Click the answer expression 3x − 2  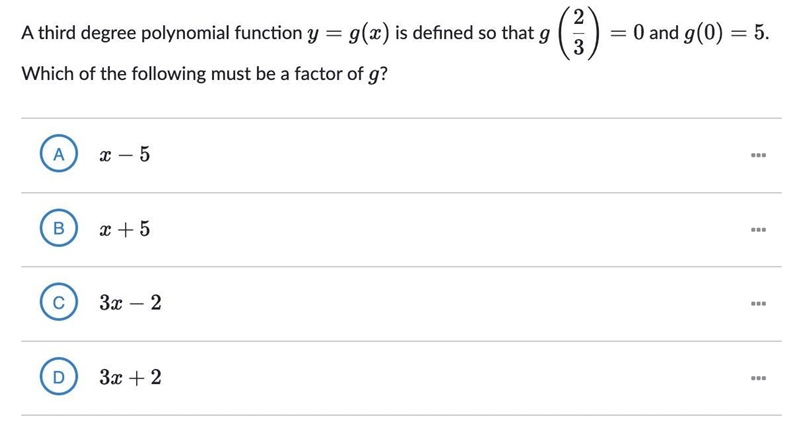click(131, 303)
